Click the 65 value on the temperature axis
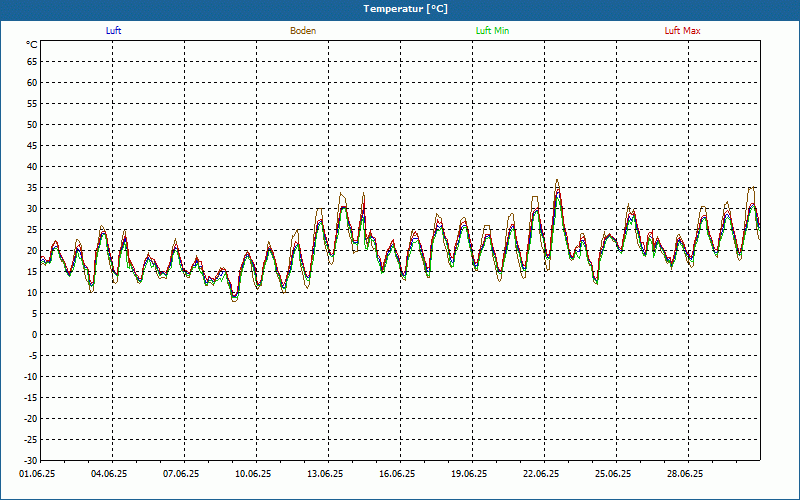This screenshot has height=500, width=800. [31, 61]
